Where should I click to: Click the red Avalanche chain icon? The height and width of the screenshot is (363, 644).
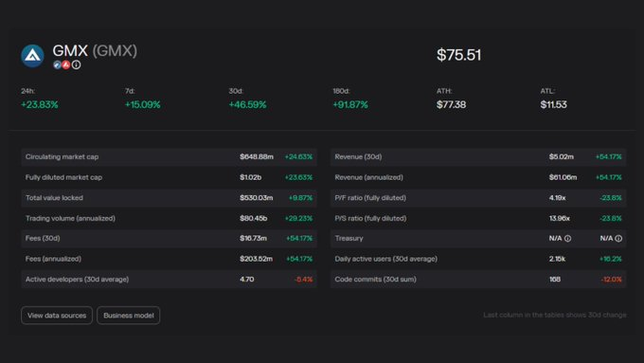pos(65,64)
